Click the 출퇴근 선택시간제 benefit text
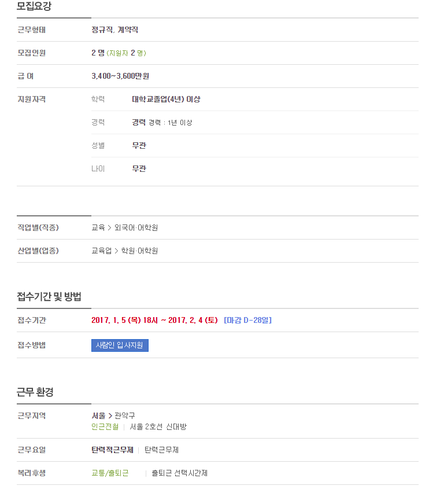The height and width of the screenshot is (504, 440). click(179, 473)
